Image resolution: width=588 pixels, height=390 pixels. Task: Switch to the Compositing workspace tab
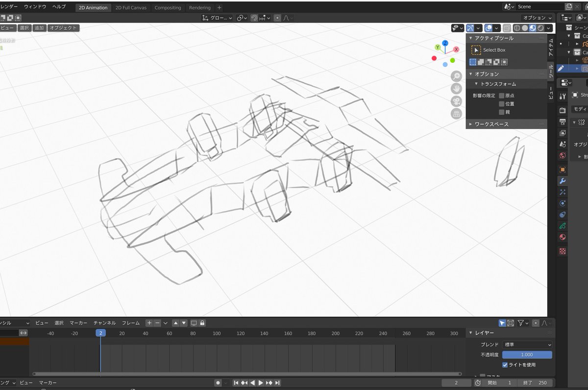point(168,8)
